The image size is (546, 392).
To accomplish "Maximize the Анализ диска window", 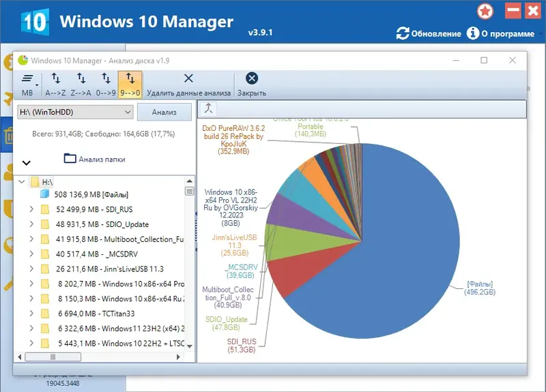I will pos(484,60).
